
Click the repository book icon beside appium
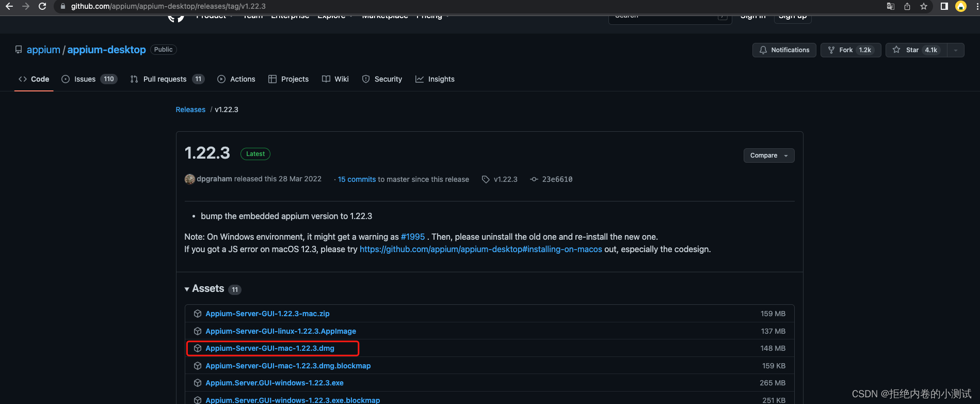[19, 50]
